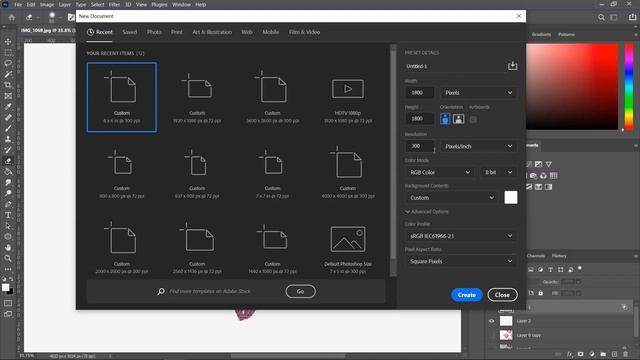Select the Clone Stamp tool

(x=8, y=139)
